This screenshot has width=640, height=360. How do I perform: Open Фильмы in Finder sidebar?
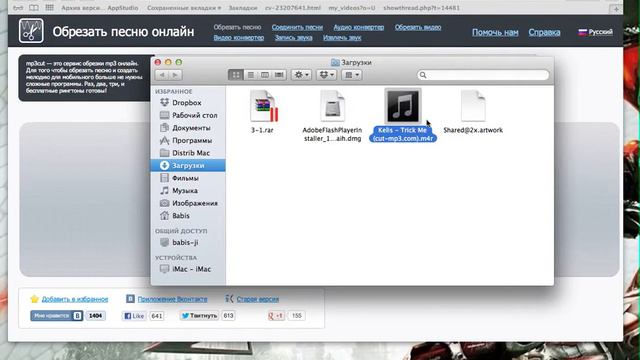pos(188,178)
